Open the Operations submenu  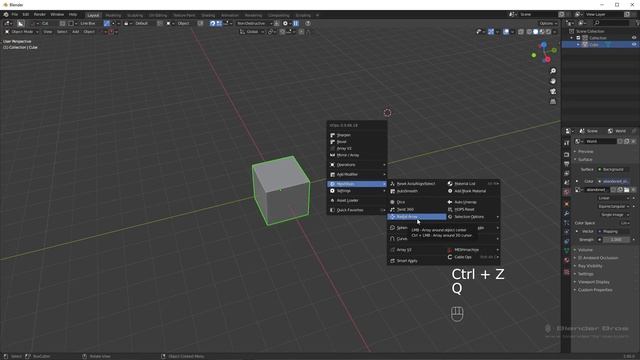pyautogui.click(x=357, y=165)
